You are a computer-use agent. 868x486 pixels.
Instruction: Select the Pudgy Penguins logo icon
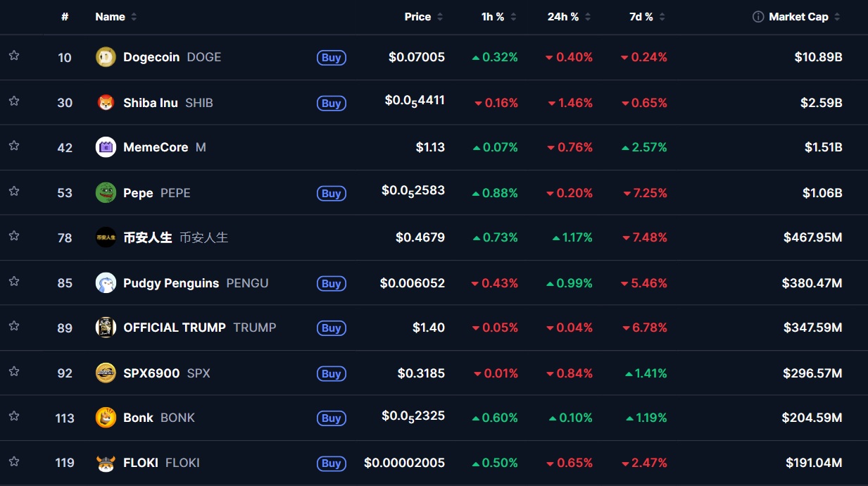click(106, 282)
